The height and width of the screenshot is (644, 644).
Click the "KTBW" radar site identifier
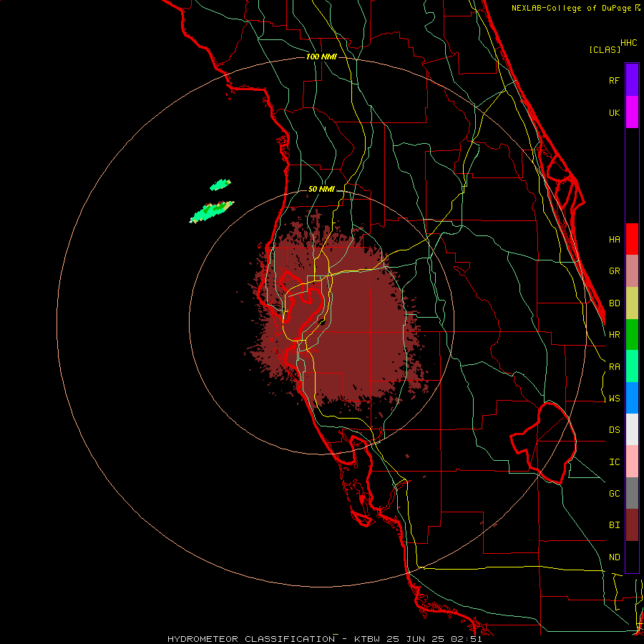tap(367, 639)
